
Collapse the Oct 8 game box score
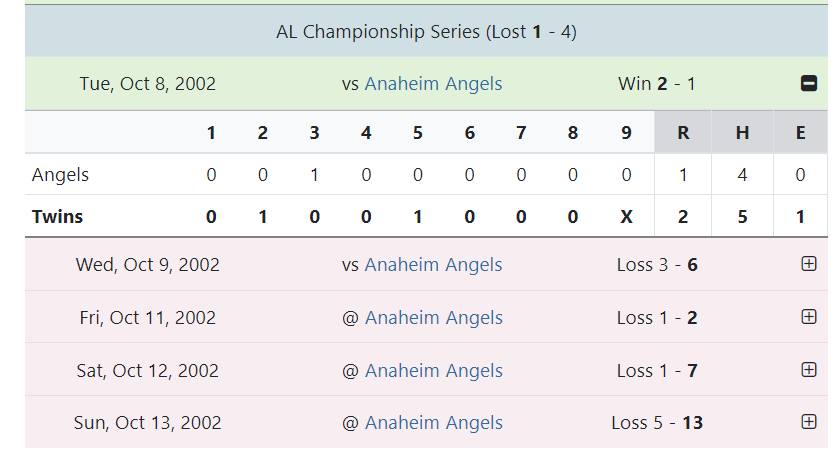(x=809, y=84)
